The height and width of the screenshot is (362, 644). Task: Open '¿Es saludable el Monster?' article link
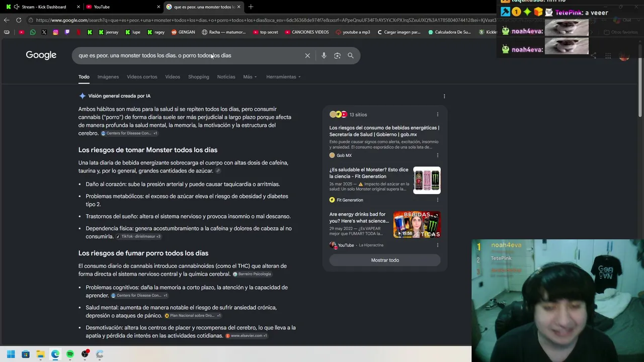click(x=369, y=173)
